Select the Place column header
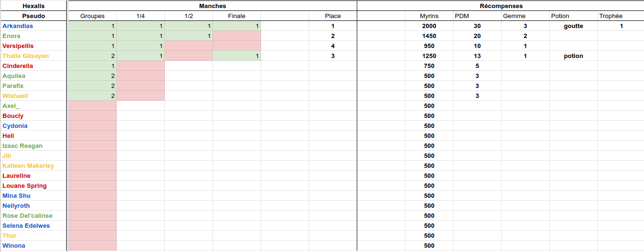The height and width of the screenshot is (252, 644). 332,16
